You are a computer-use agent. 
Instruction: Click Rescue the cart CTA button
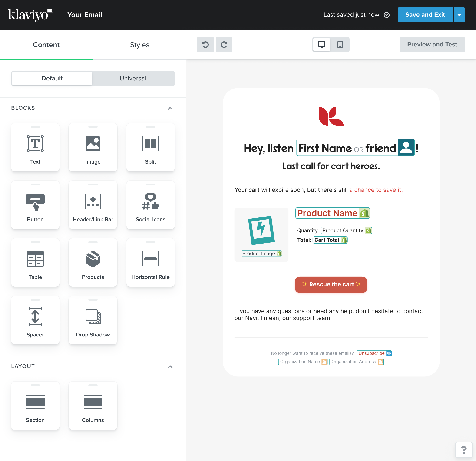point(331,284)
